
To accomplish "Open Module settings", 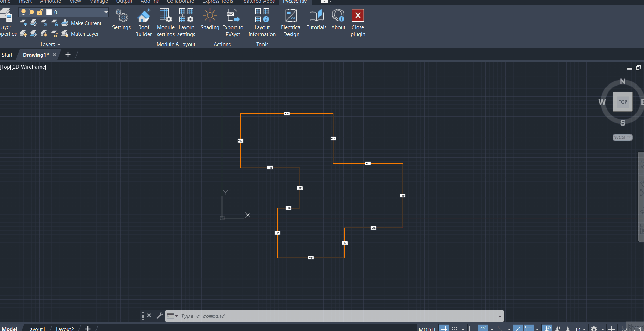I will click(166, 23).
